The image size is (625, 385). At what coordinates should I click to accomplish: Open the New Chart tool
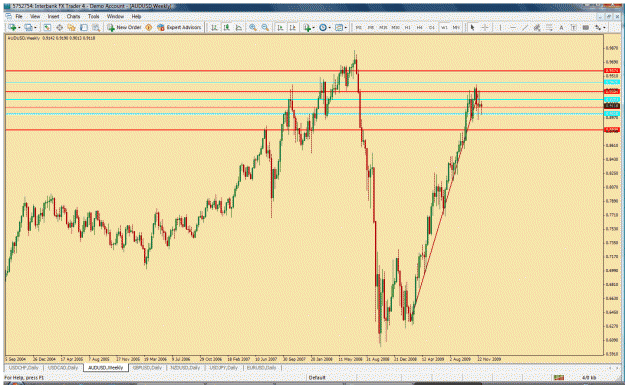[12, 28]
